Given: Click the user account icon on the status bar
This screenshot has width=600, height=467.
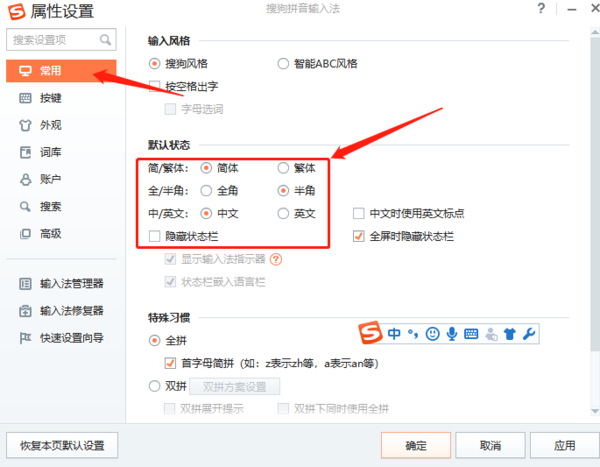Looking at the screenshot, I should pyautogui.click(x=491, y=334).
